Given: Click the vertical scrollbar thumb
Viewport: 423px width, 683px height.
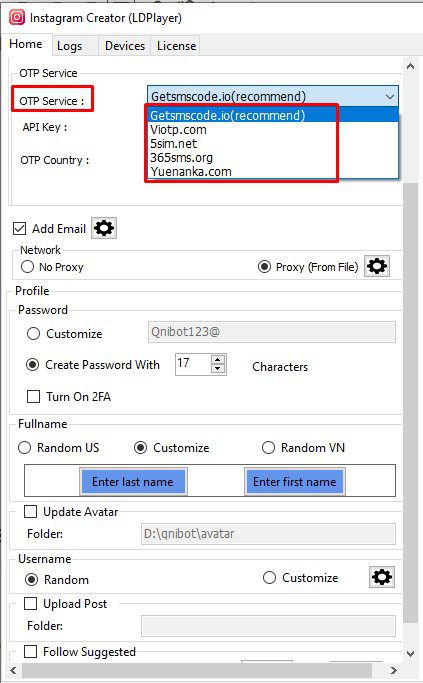Looking at the screenshot, I should pyautogui.click(x=410, y=403).
